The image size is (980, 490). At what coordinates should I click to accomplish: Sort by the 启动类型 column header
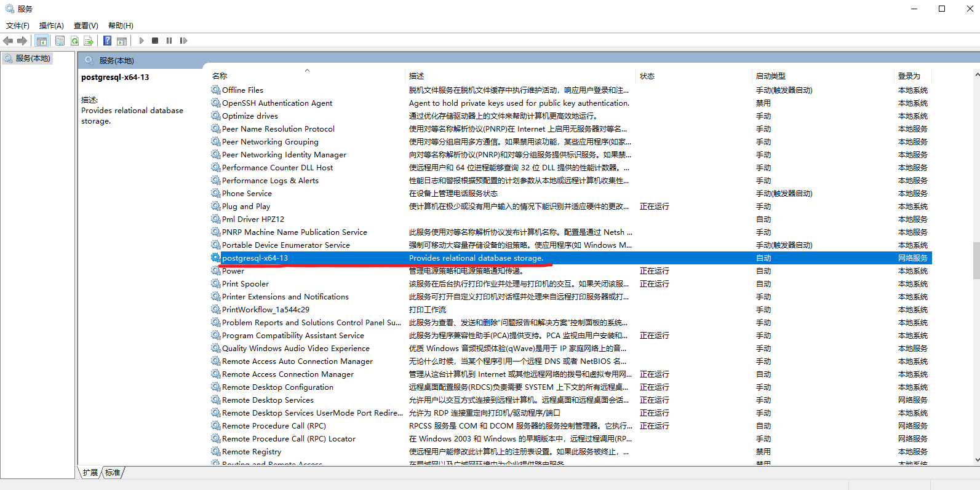(x=770, y=76)
